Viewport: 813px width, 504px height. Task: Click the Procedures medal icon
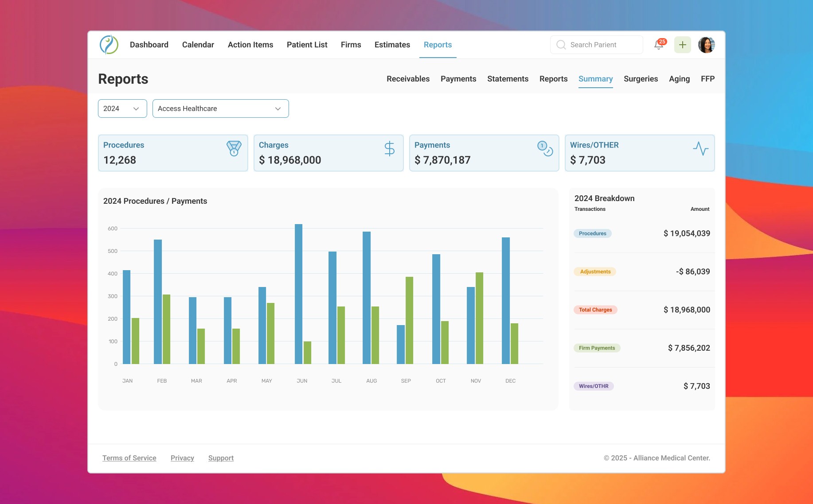234,148
